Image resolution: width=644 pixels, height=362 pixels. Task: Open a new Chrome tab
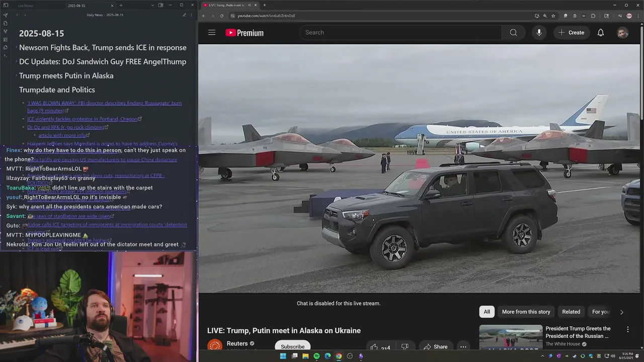[x=265, y=5]
